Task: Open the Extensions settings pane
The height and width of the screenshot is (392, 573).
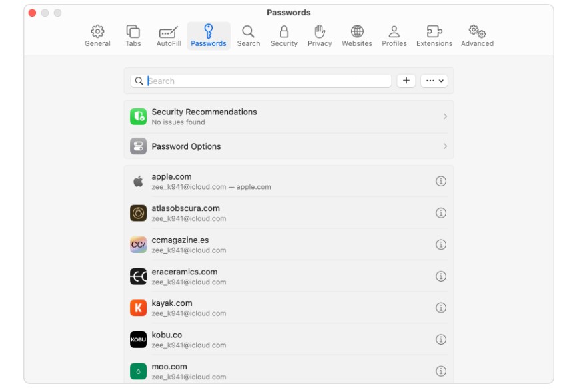Action: pyautogui.click(x=434, y=36)
